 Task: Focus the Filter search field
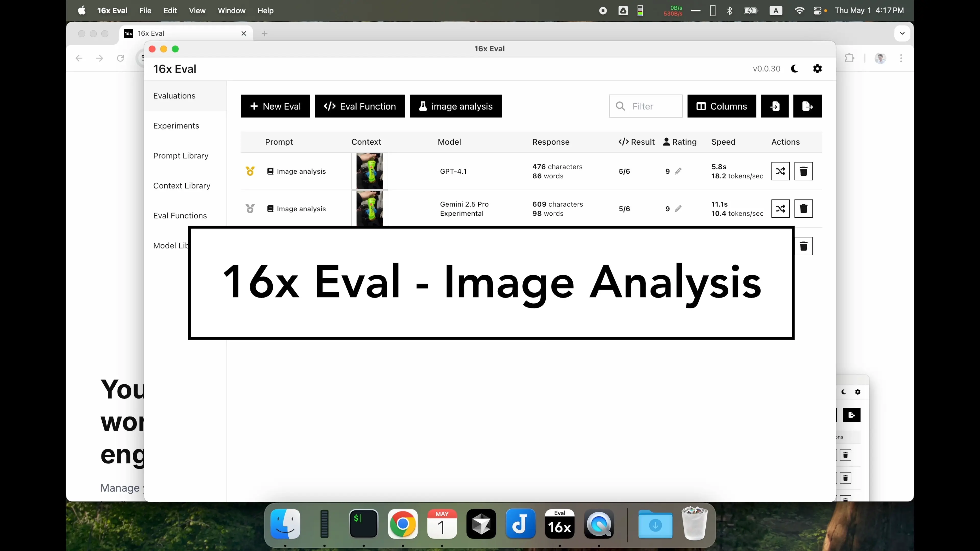(646, 106)
